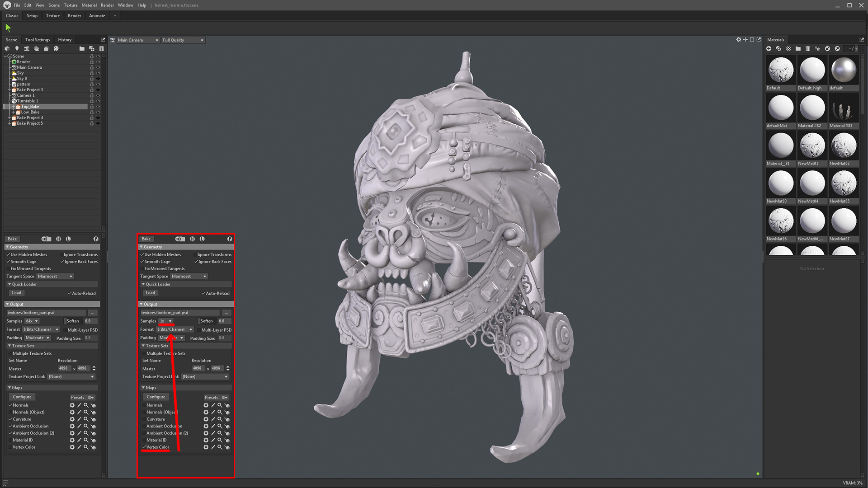Screen dimensions: 868x488
Task: Click the add sky cloud icon
Action: pyautogui.click(x=37, y=48)
